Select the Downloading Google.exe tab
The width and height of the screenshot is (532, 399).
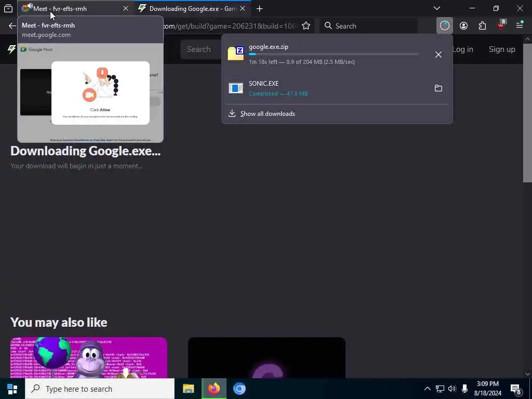[192, 8]
